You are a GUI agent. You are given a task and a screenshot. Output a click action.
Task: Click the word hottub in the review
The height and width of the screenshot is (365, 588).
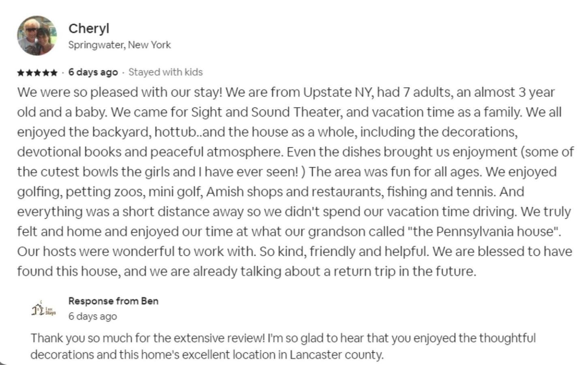(x=175, y=132)
